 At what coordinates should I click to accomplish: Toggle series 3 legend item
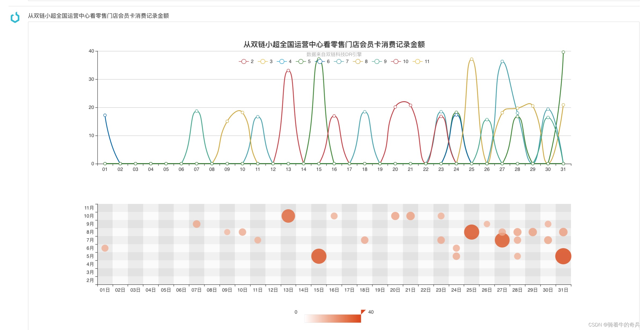263,61
